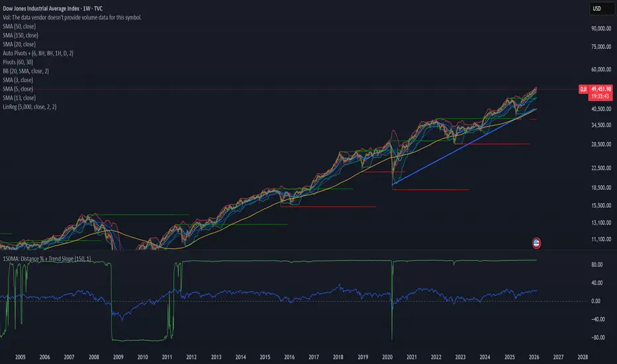Click the -80.00 level on indicator scale
Viewport: 617px width, 364px height.
598,338
